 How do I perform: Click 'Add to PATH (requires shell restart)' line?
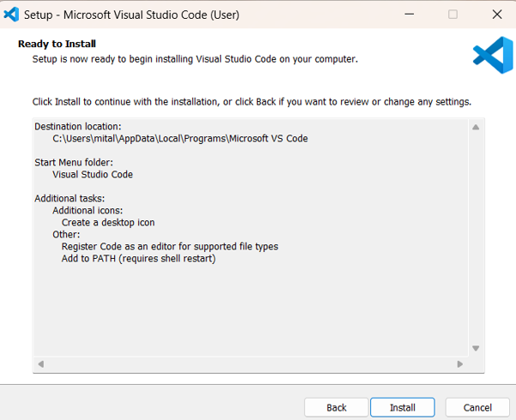[139, 258]
